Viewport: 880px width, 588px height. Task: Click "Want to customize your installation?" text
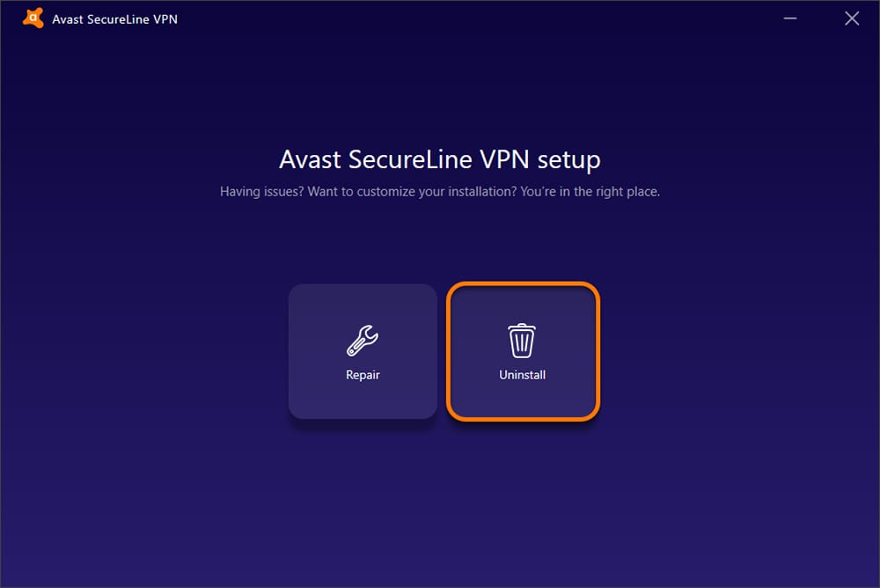click(x=412, y=192)
